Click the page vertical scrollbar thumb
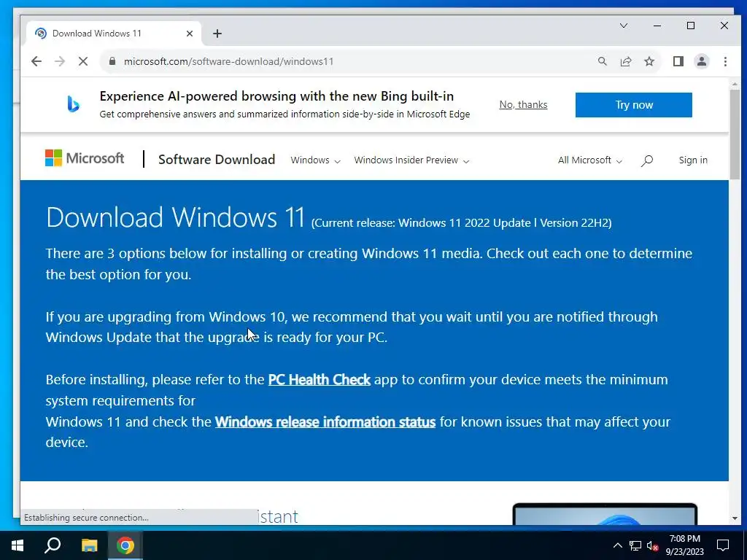Image resolution: width=747 pixels, height=560 pixels. (734, 134)
